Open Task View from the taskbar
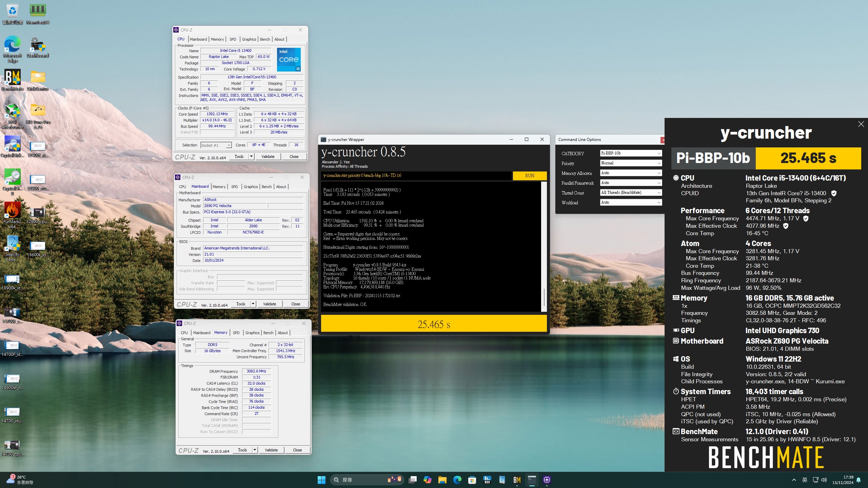Viewport: 868px width, 488px height. (x=412, y=480)
